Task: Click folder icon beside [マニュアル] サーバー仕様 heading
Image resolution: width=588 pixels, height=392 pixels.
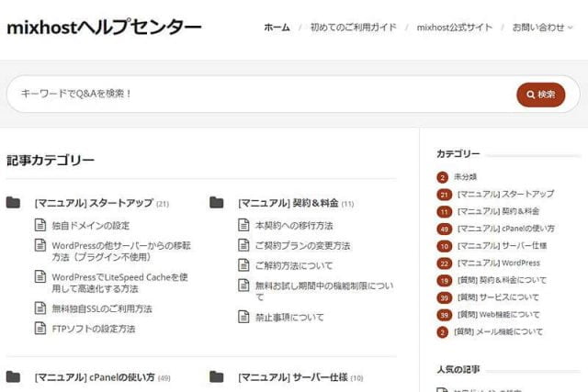Action: click(217, 377)
